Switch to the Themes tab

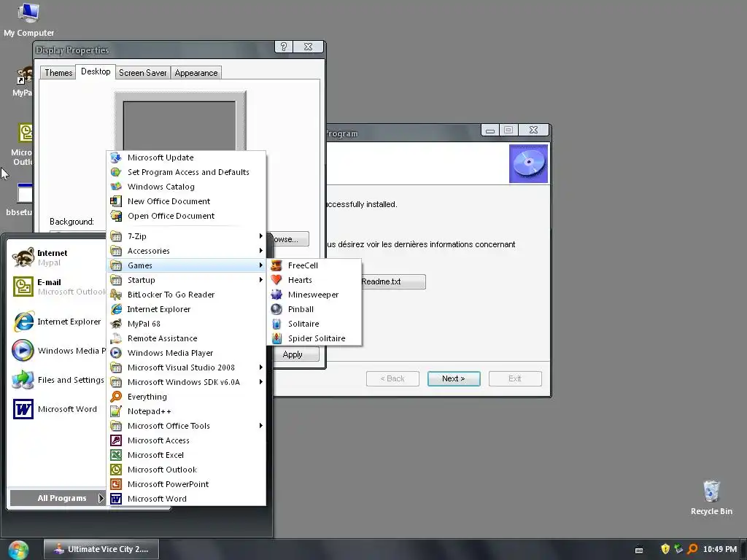58,73
